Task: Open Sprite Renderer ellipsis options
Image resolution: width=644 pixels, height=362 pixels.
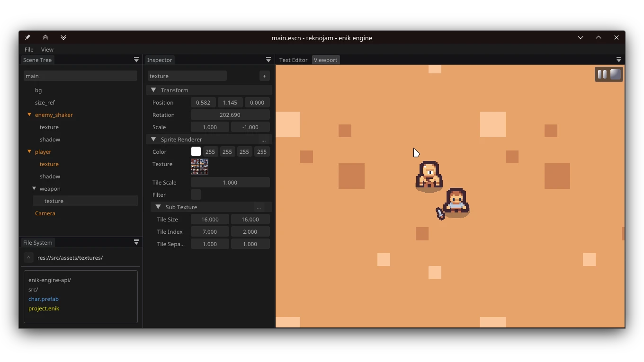Action: click(x=264, y=140)
